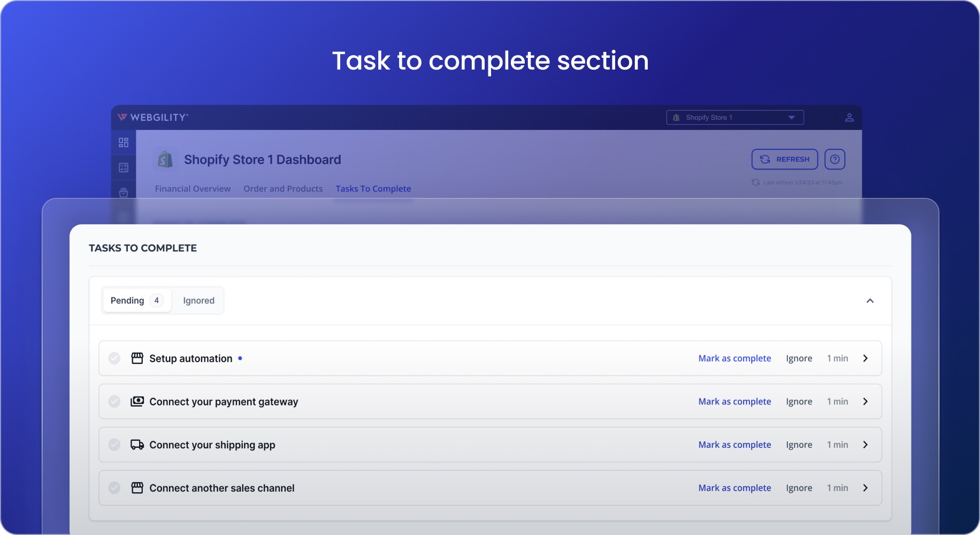
Task: Click the archive box icon in sidebar
Action: [x=124, y=193]
